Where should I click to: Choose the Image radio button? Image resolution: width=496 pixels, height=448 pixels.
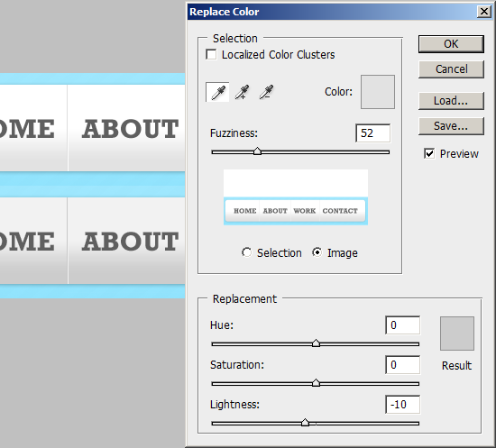317,252
